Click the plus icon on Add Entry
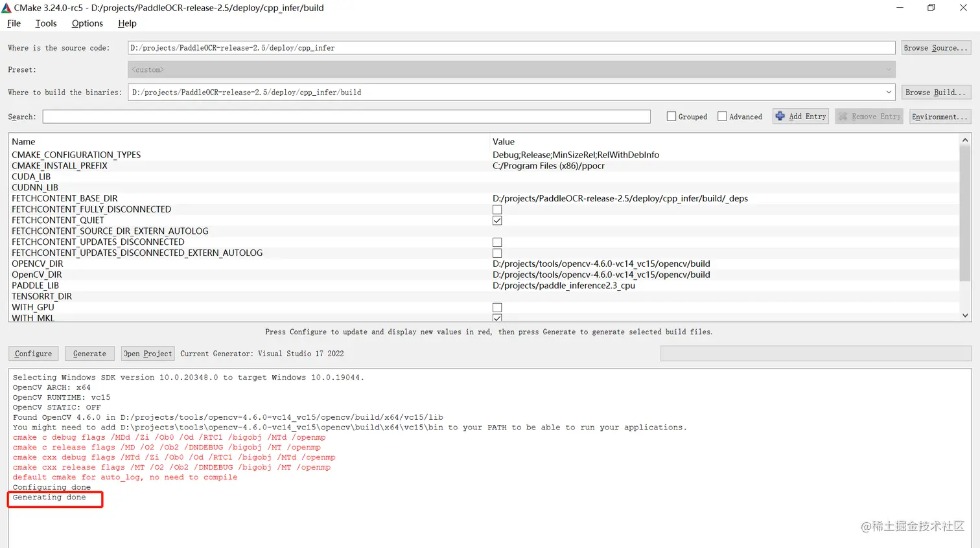 (780, 116)
